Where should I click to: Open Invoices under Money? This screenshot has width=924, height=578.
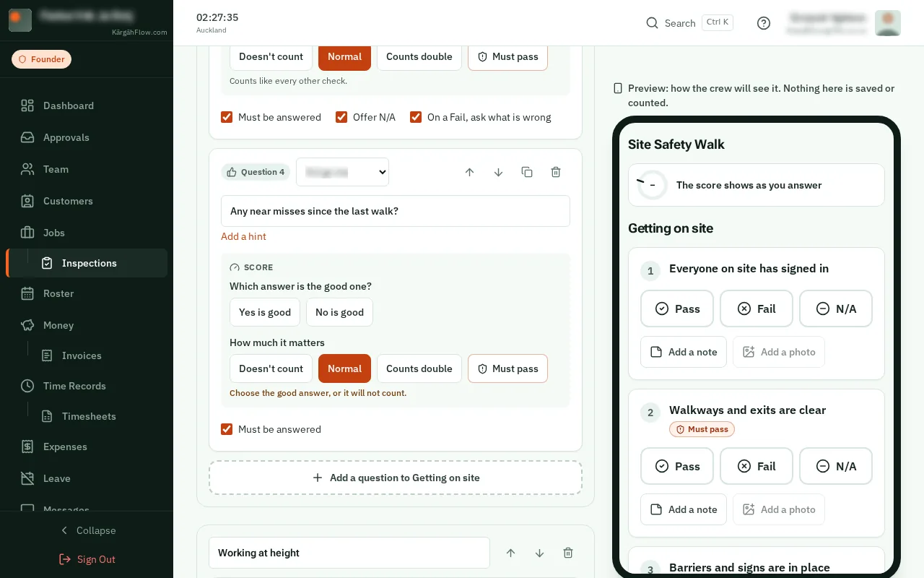click(x=97, y=355)
